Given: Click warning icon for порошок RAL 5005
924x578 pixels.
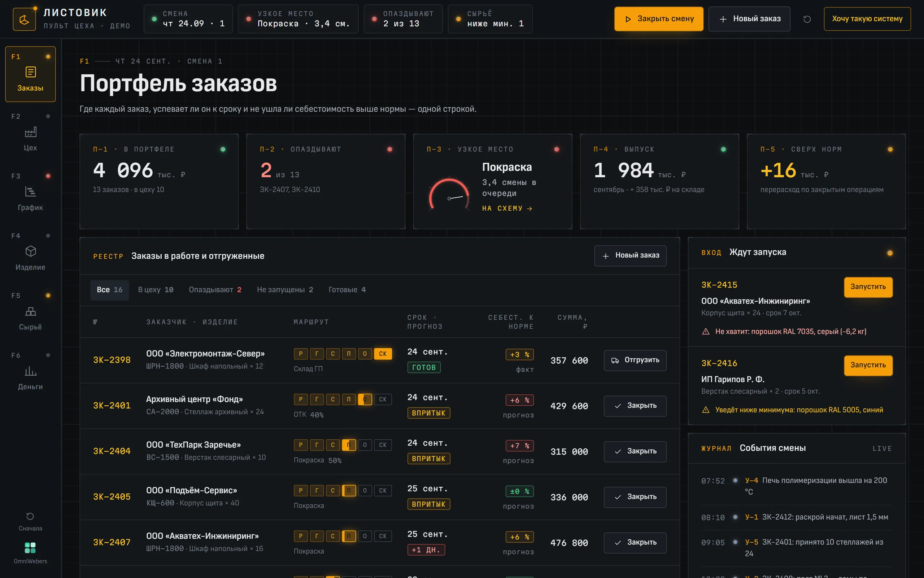Looking at the screenshot, I should point(706,410).
